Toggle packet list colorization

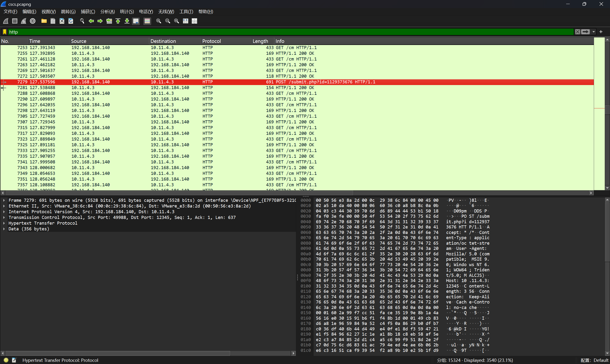click(x=147, y=21)
